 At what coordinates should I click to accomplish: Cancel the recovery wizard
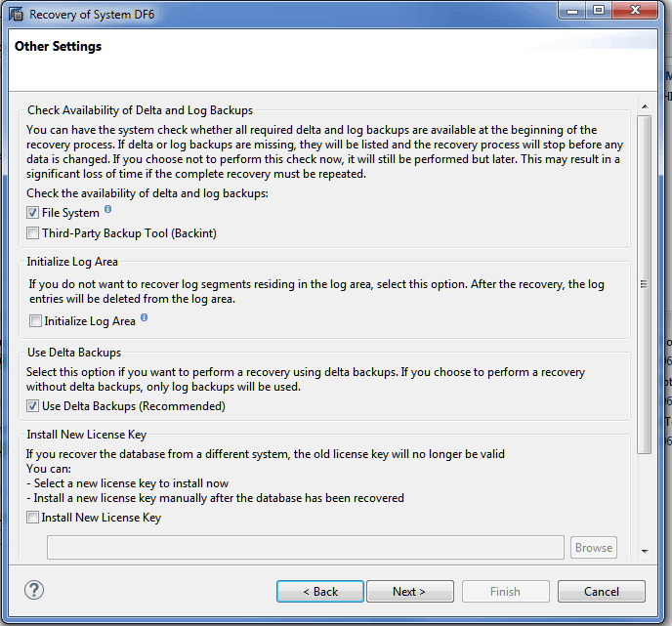pyautogui.click(x=601, y=591)
